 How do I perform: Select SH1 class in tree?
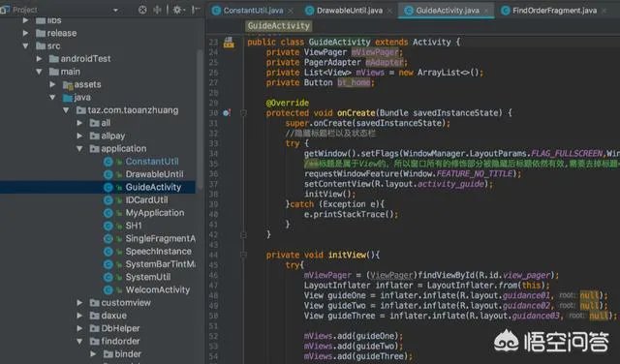(x=134, y=226)
